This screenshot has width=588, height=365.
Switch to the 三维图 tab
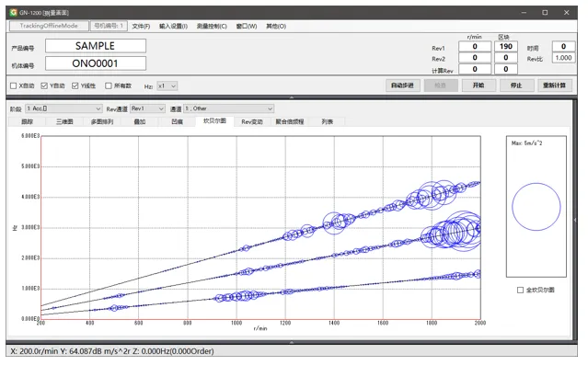tap(64, 121)
